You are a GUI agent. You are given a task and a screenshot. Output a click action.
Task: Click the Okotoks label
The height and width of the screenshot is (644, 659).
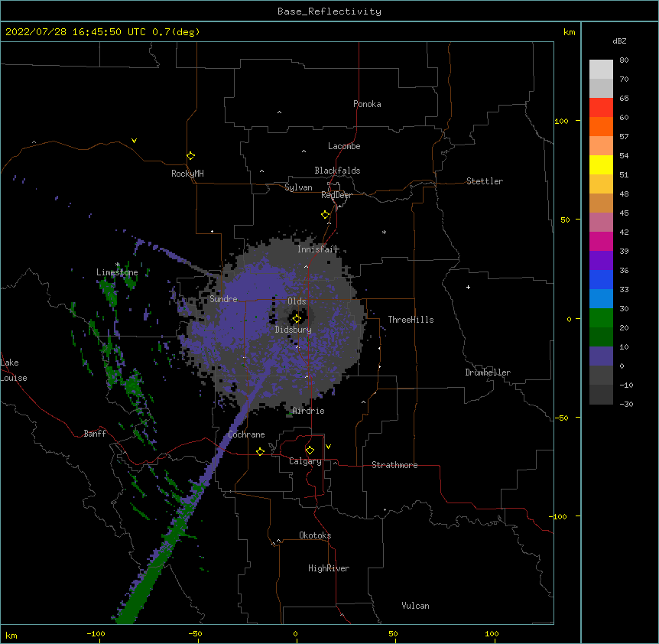click(315, 535)
